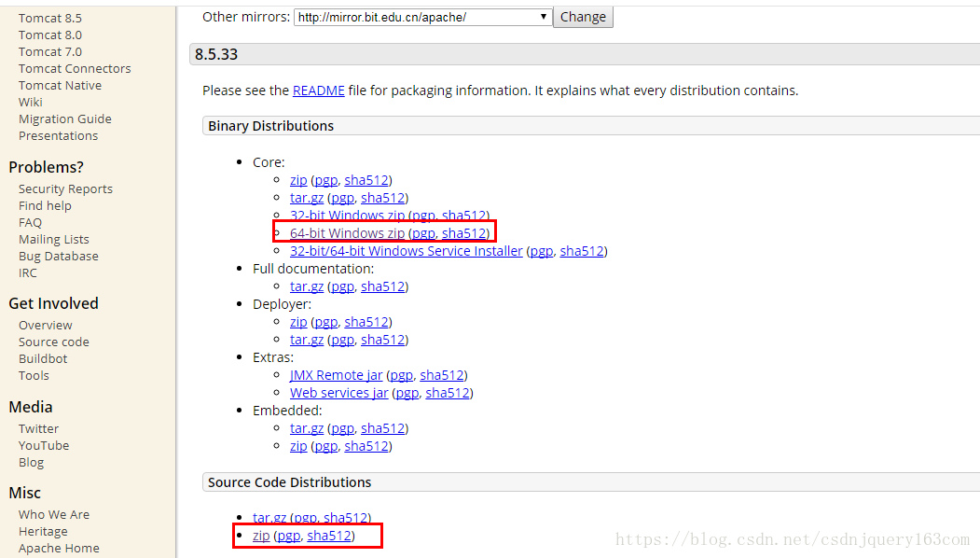Download Deployer zip
This screenshot has width=980, height=558.
pyautogui.click(x=298, y=322)
